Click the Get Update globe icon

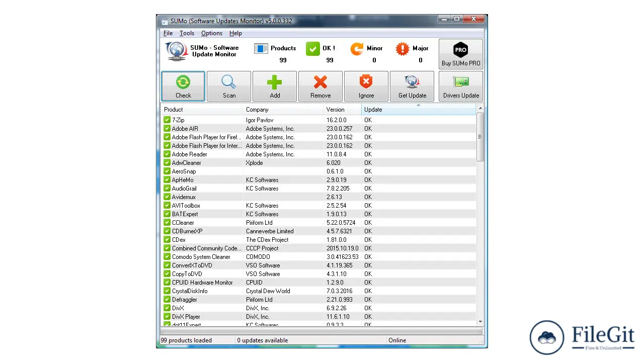click(x=412, y=86)
